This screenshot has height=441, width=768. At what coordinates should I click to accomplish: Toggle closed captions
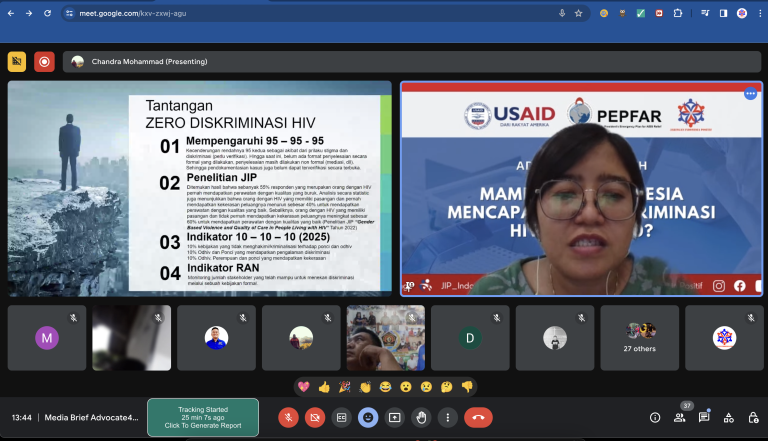341,417
